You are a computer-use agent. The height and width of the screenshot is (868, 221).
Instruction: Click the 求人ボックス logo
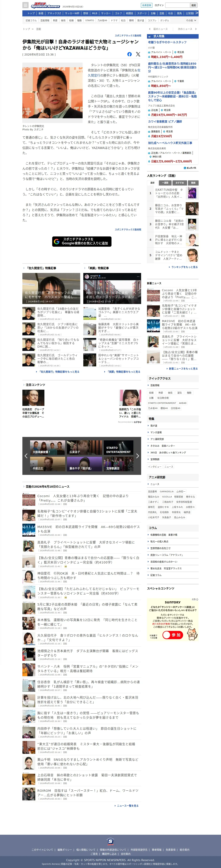click(190, 168)
